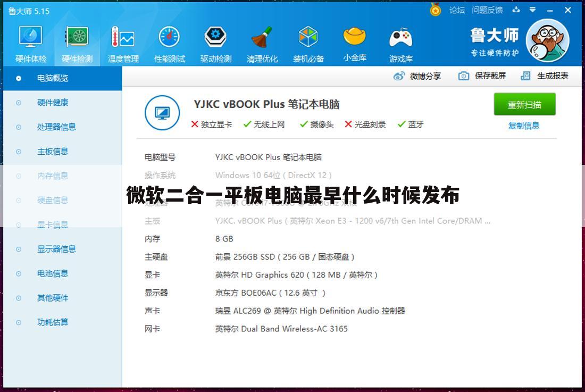This screenshot has width=585, height=392.
Task: Click the medal achievement icon in titlebar
Action: coord(435,10)
